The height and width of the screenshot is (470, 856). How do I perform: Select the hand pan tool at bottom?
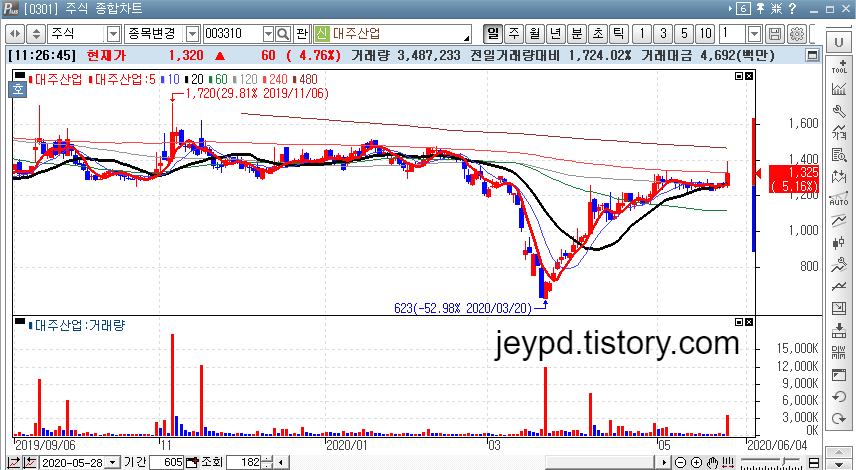[x=712, y=463]
